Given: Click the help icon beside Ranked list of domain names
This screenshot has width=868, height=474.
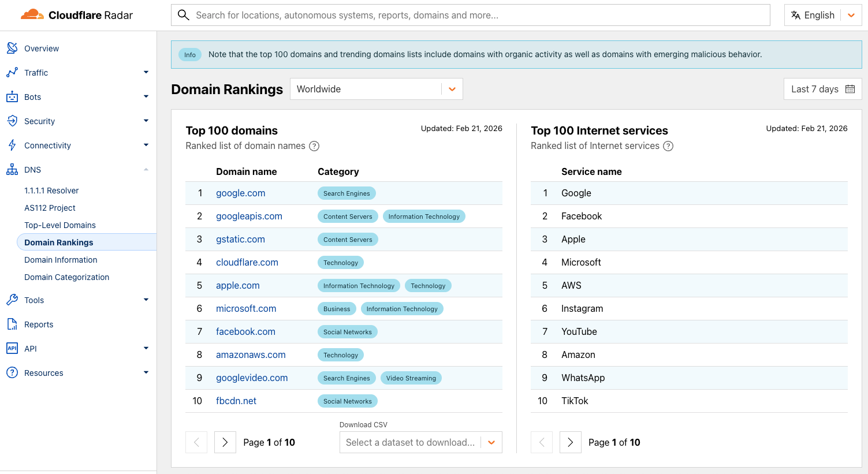Looking at the screenshot, I should pyautogui.click(x=314, y=146).
